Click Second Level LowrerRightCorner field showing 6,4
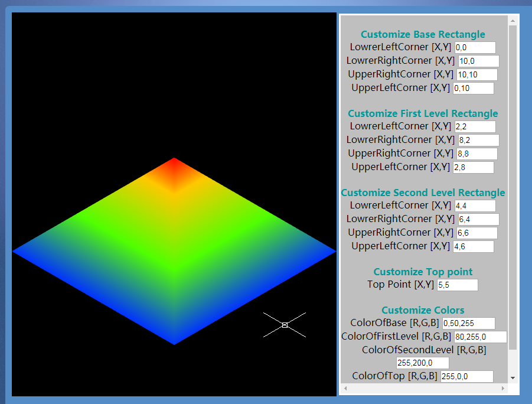 point(478,219)
